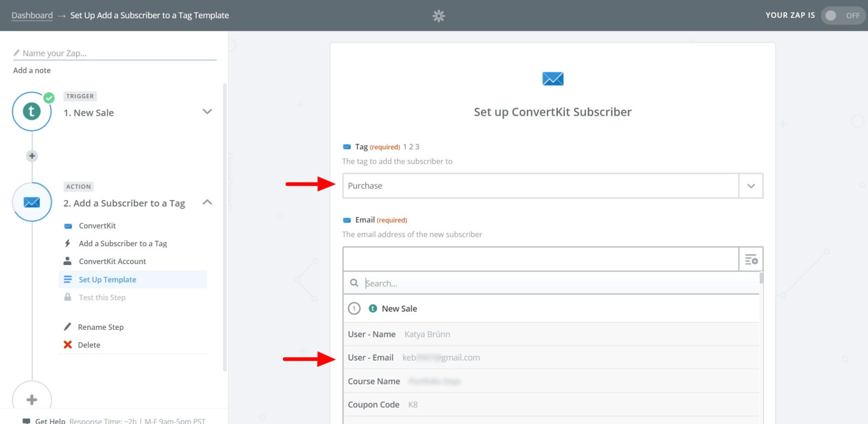868x424 pixels.
Task: Click the lock icon beside Test this Step
Action: (68, 297)
